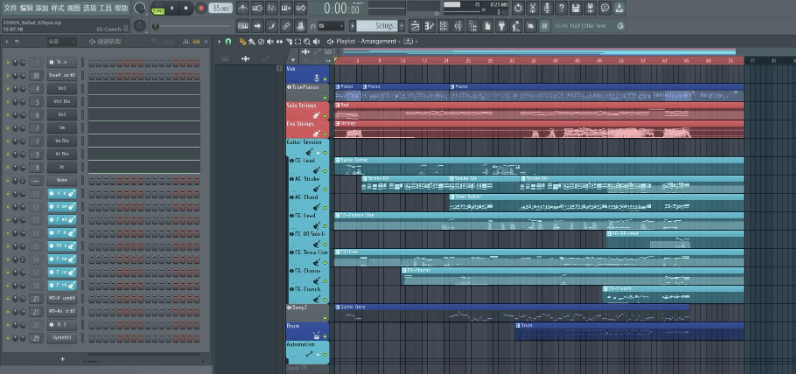This screenshot has height=374, width=796.
Task: Click the tempo field showing 65
Action: pos(220,8)
